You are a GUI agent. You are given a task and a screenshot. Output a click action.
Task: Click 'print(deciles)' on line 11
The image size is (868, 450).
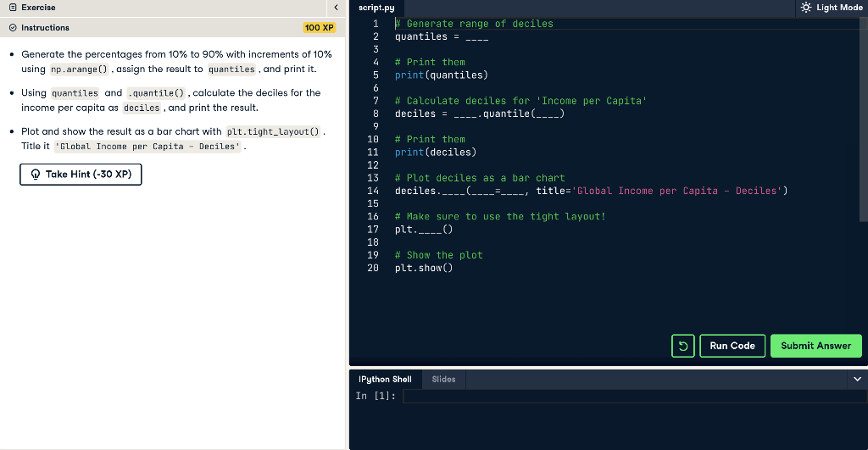coord(436,153)
